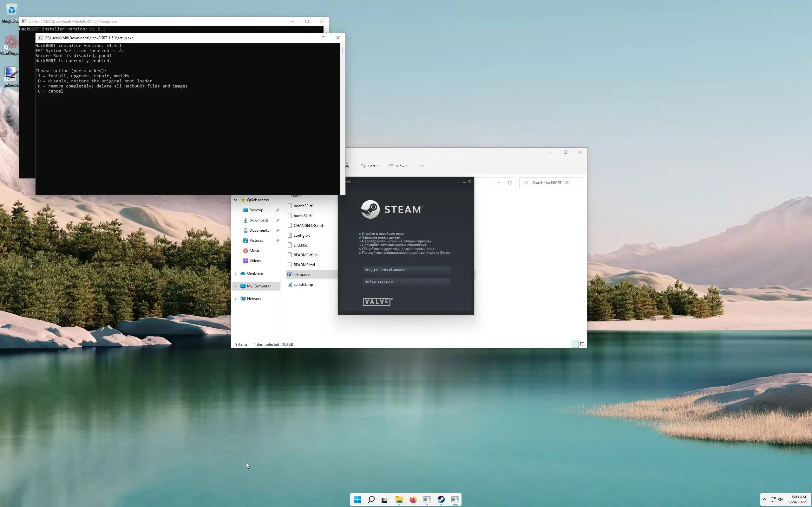
Task: Open the View dropdown menu
Action: 399,166
